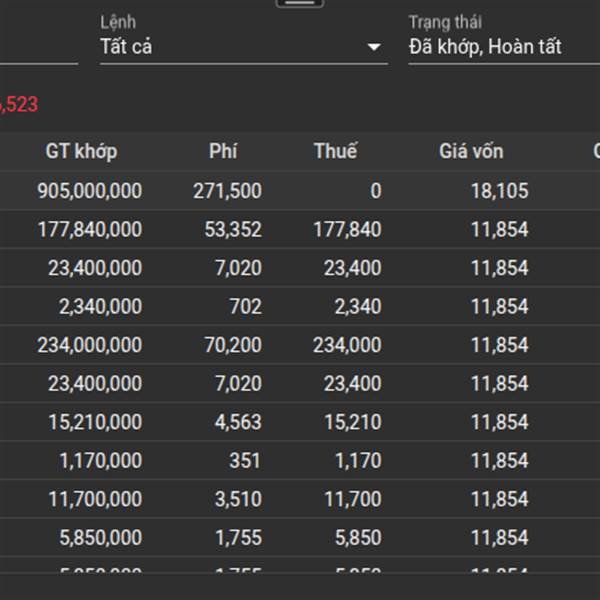Click the 177,840 tax cell
The width and height of the screenshot is (600, 600).
(347, 230)
